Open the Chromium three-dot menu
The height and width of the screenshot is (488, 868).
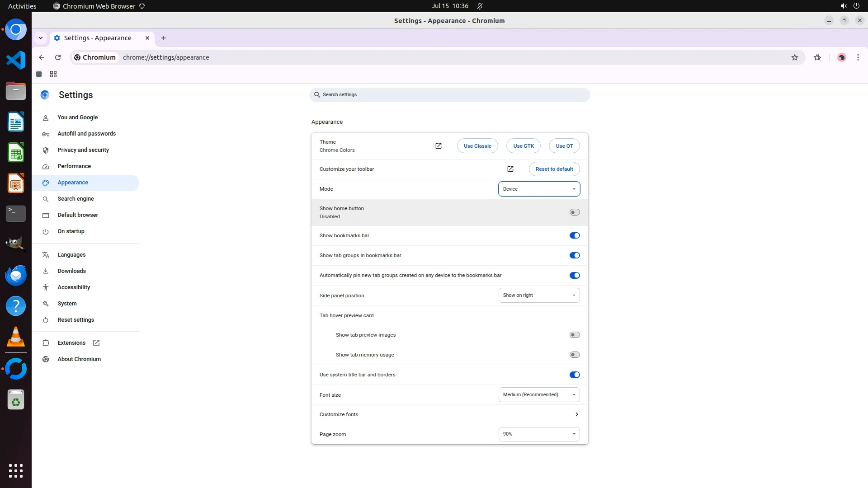[858, 57]
